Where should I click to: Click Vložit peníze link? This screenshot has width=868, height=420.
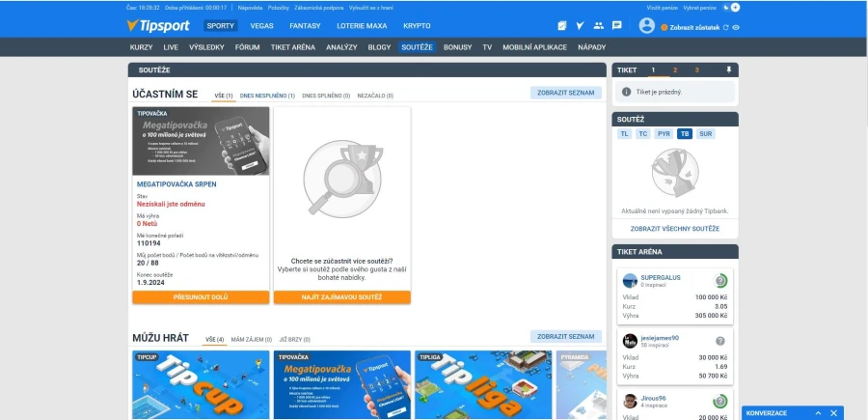click(662, 8)
